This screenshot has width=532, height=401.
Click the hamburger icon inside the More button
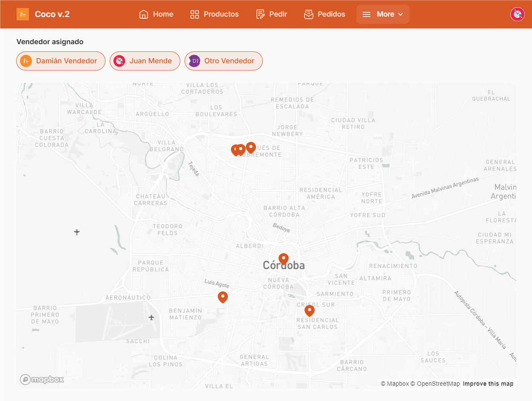(366, 14)
